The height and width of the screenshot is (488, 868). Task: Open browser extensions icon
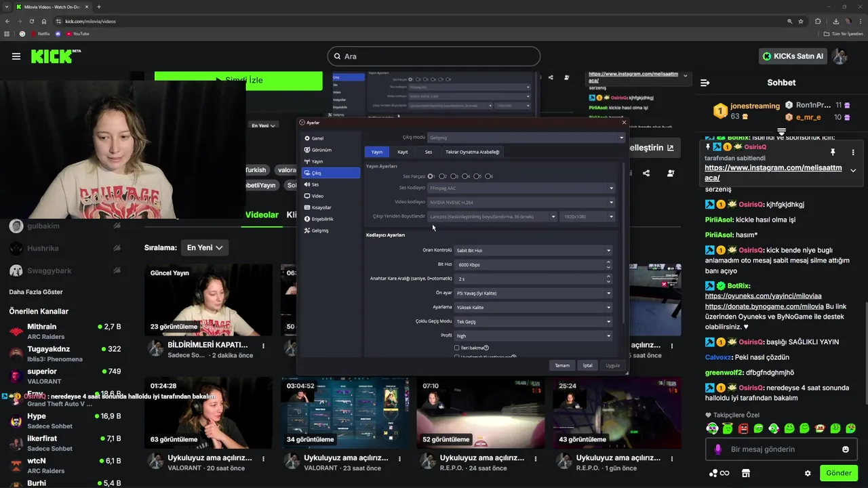tap(818, 21)
